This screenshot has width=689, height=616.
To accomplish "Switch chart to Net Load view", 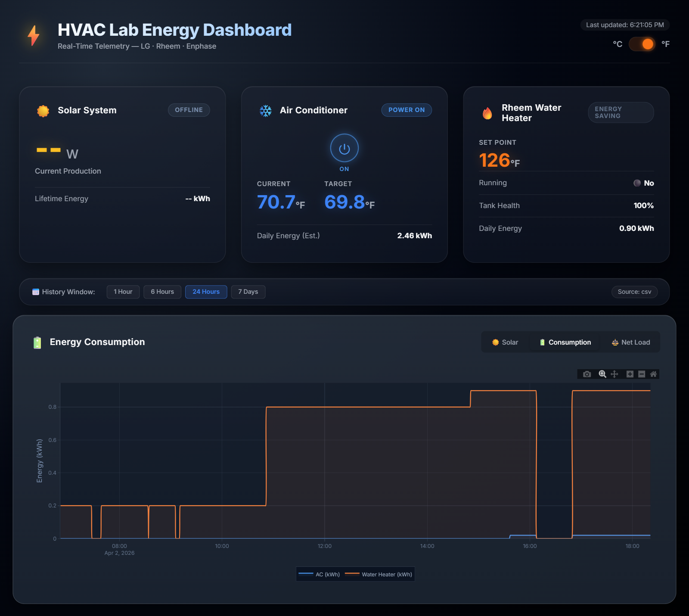I will (631, 342).
